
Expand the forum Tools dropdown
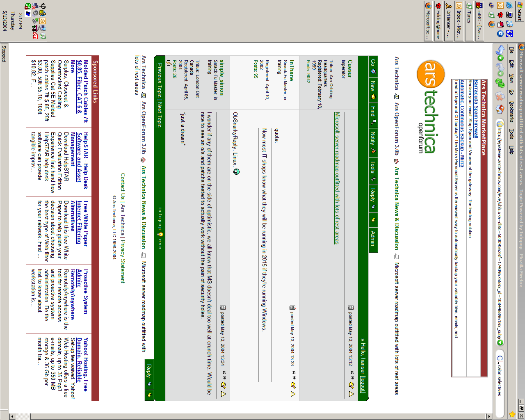click(x=373, y=171)
